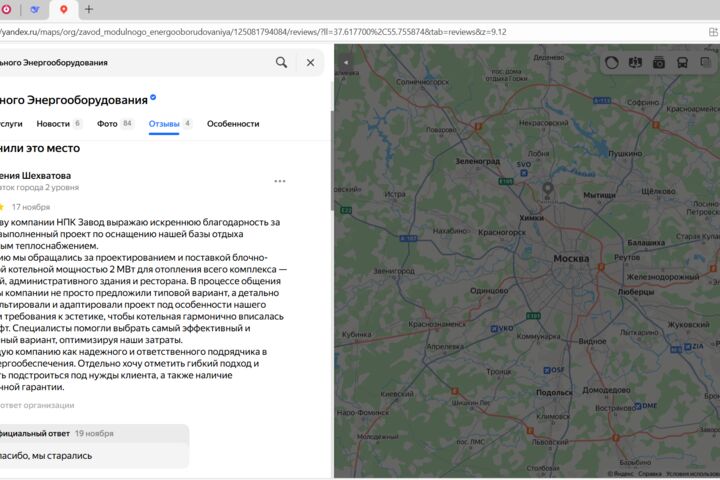This screenshot has height=480, width=720.
Task: Click the magnifier search icon
Action: pyautogui.click(x=281, y=62)
